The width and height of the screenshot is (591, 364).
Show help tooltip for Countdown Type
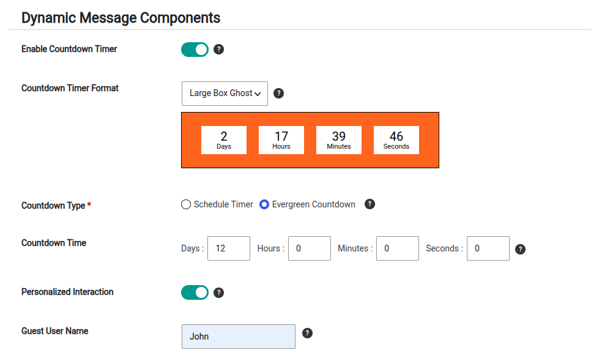370,204
